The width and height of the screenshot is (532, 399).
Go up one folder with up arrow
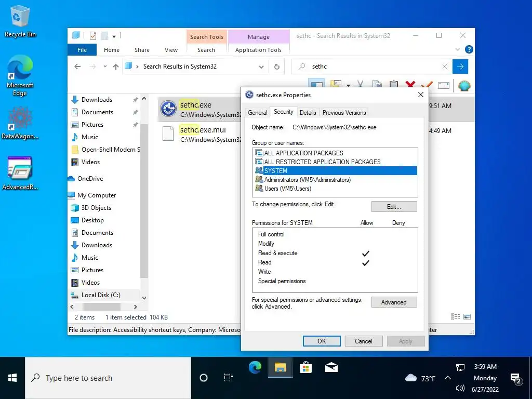pyautogui.click(x=116, y=66)
